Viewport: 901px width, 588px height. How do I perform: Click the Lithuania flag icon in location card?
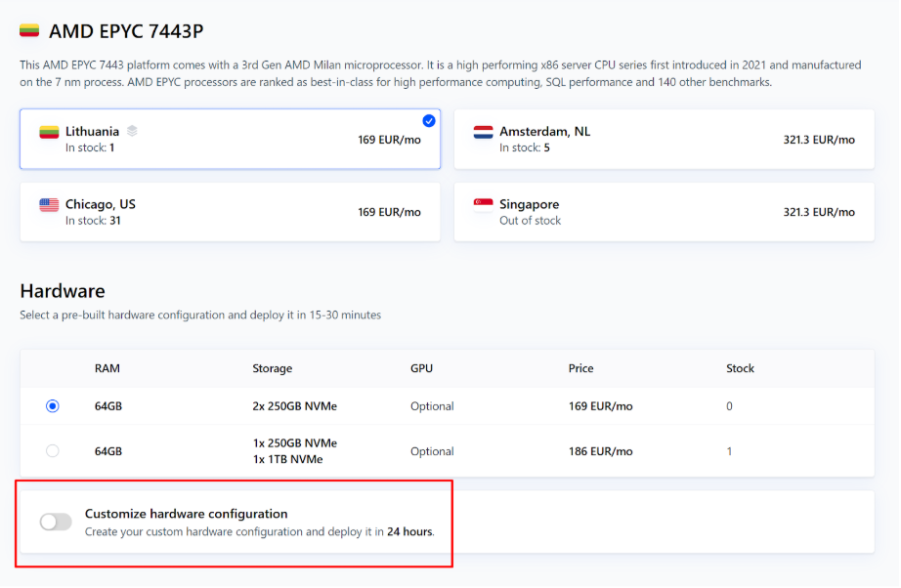[x=49, y=132]
